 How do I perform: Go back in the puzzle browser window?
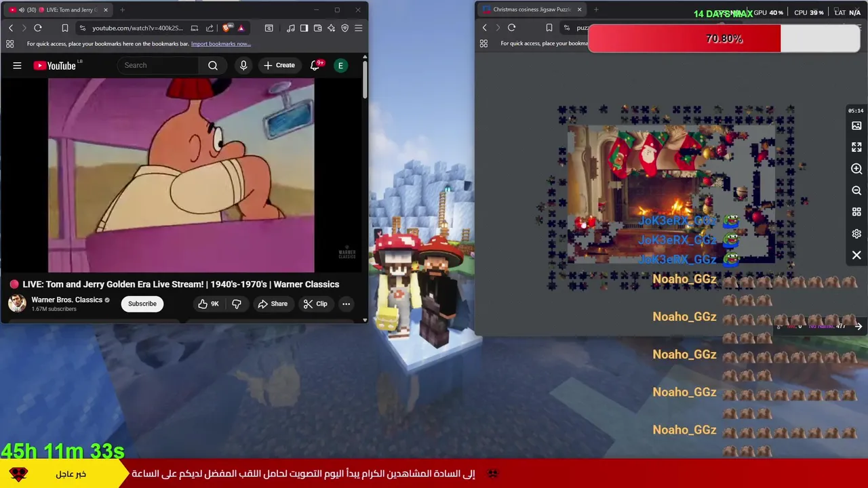(484, 28)
